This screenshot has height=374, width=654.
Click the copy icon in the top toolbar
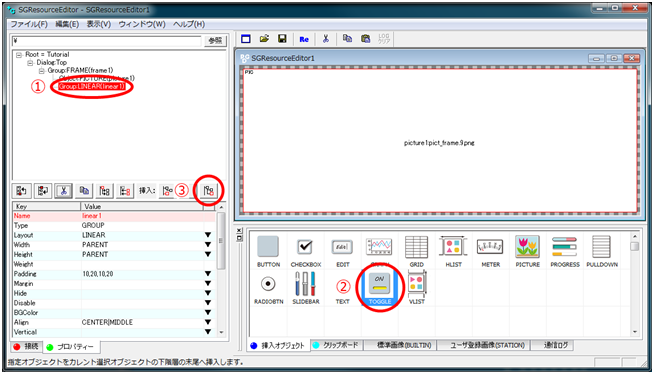click(347, 39)
